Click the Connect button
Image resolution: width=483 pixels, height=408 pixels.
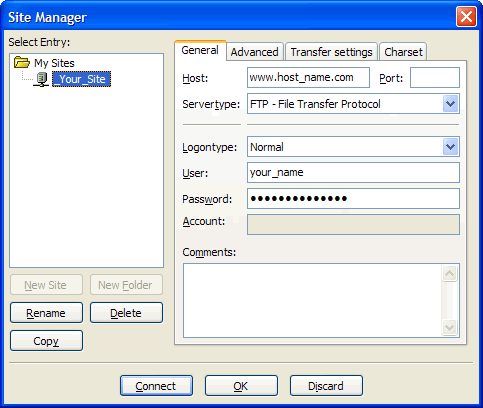tap(156, 386)
